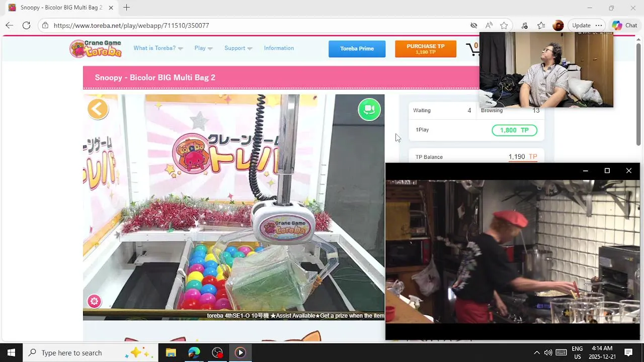Click the webcam overlay of the man

click(x=546, y=70)
